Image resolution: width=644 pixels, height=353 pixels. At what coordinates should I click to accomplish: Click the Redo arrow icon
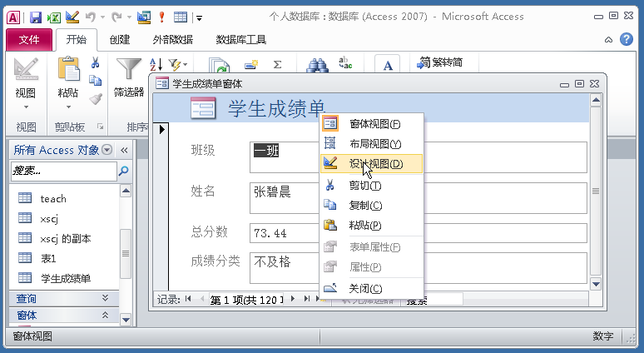coord(116,17)
